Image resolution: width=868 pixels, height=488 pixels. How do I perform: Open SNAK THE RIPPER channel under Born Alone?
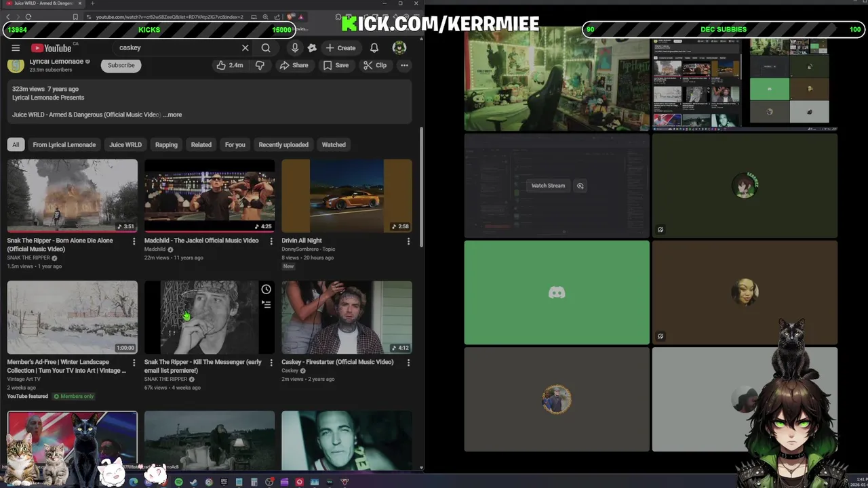pyautogui.click(x=28, y=258)
